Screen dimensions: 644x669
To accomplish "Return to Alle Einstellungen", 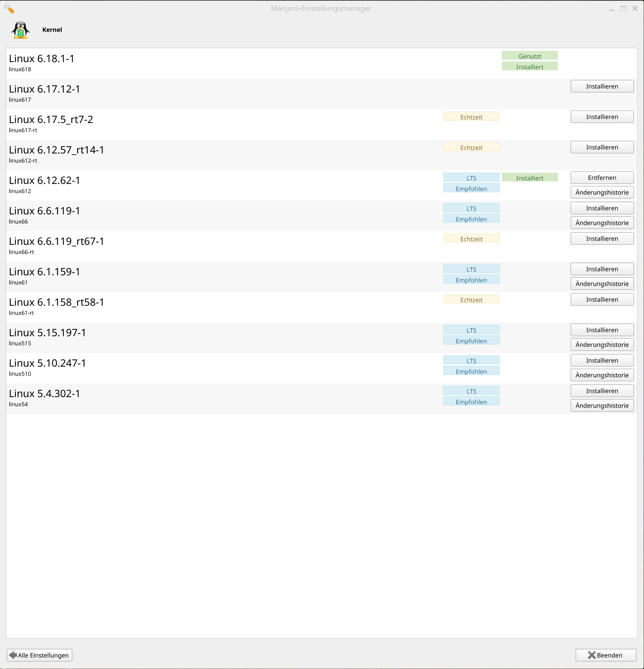I will [x=39, y=655].
